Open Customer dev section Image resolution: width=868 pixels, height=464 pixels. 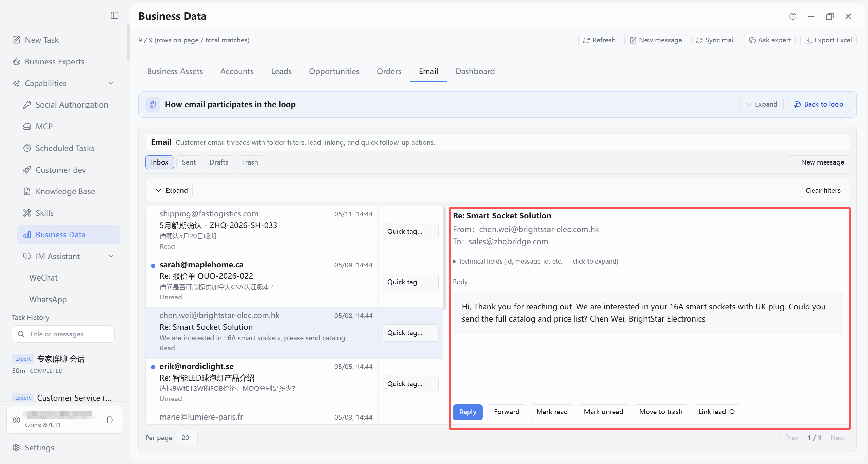point(55,170)
